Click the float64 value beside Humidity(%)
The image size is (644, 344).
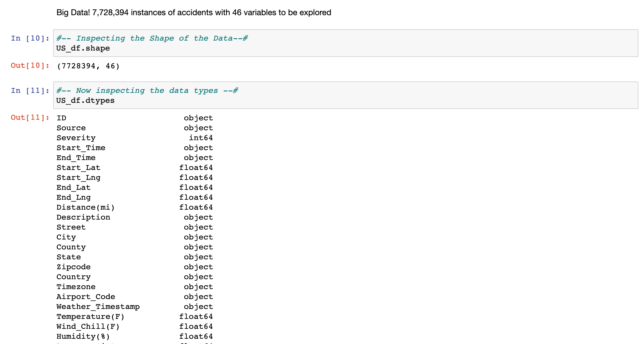(196, 336)
